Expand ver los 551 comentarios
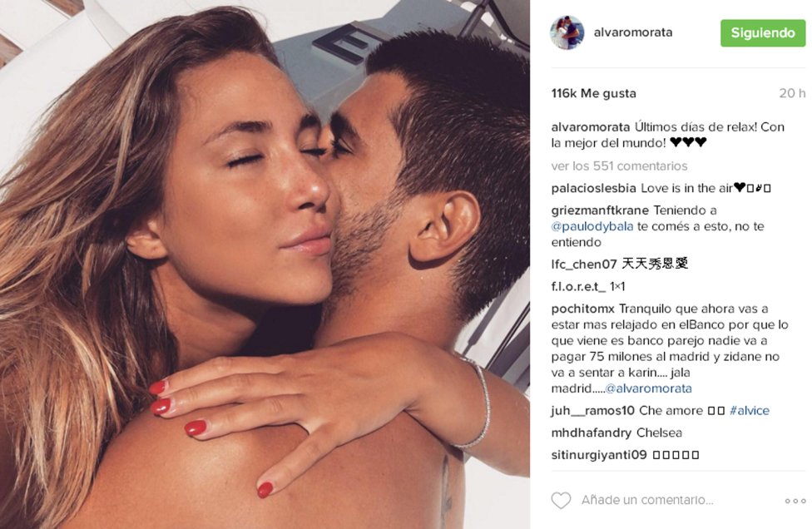This screenshot has height=529, width=812. tap(619, 166)
